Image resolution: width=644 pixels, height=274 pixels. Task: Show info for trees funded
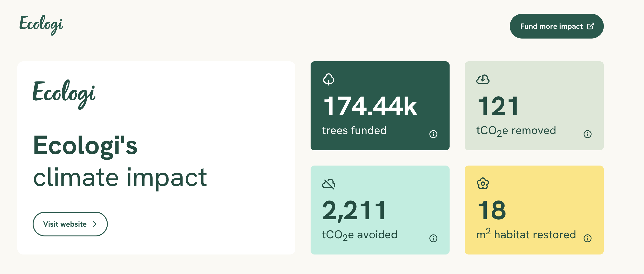point(433,134)
